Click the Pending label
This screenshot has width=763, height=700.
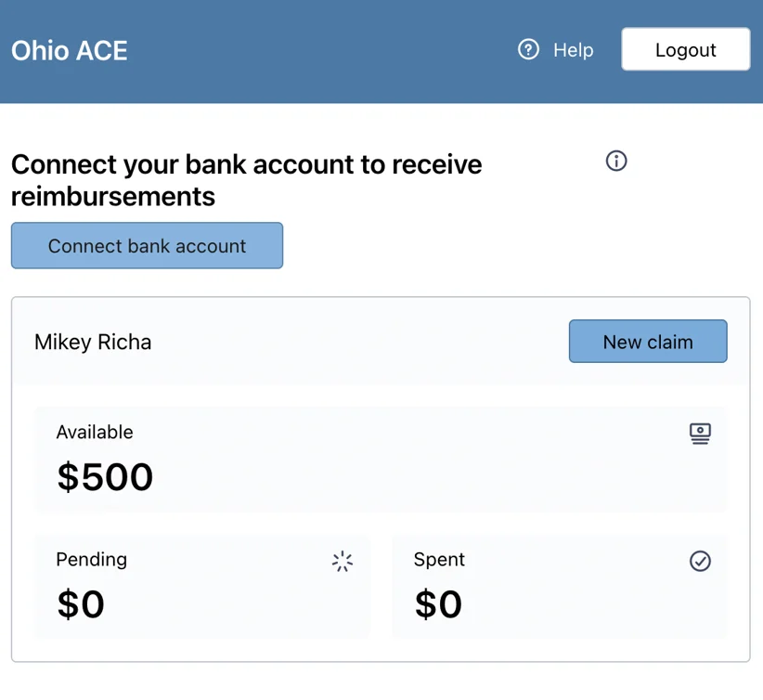(x=92, y=560)
